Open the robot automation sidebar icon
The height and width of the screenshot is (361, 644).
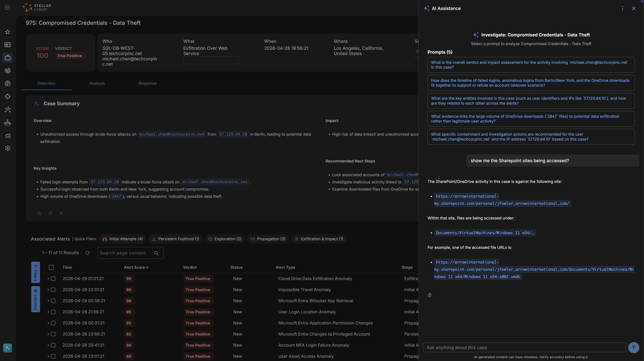[8, 122]
